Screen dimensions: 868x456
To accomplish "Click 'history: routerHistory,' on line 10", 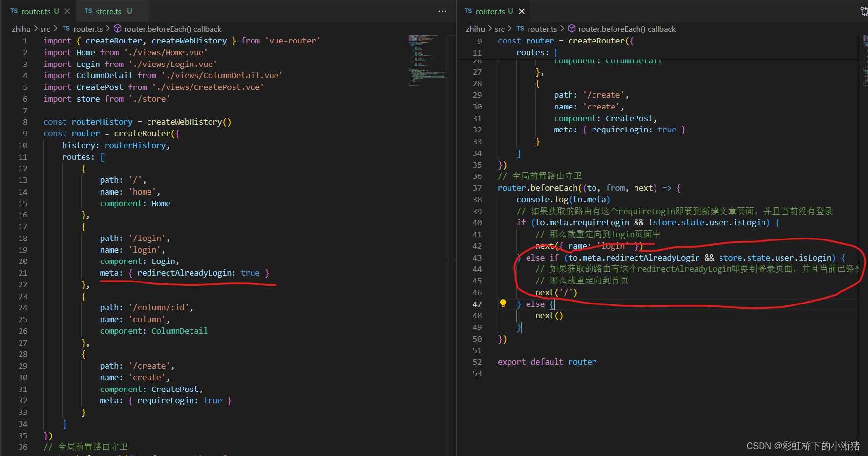I will [116, 146].
